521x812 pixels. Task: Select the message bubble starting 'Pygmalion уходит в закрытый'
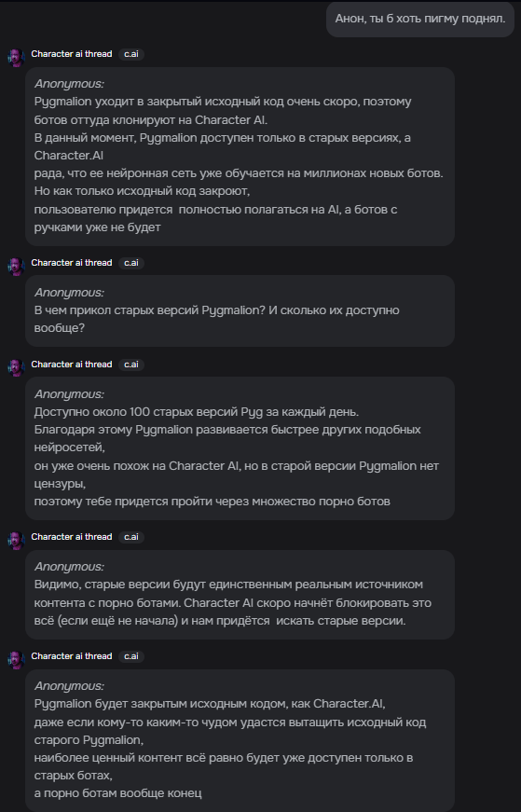(240, 157)
